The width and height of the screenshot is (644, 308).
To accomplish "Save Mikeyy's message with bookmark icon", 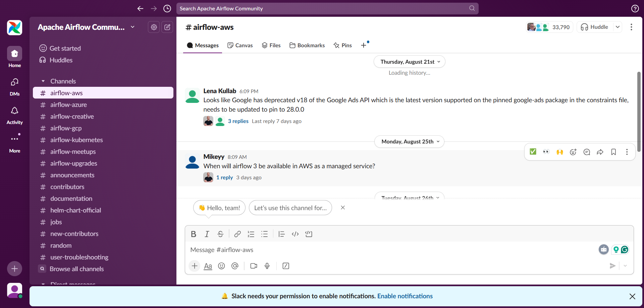I will click(x=613, y=152).
